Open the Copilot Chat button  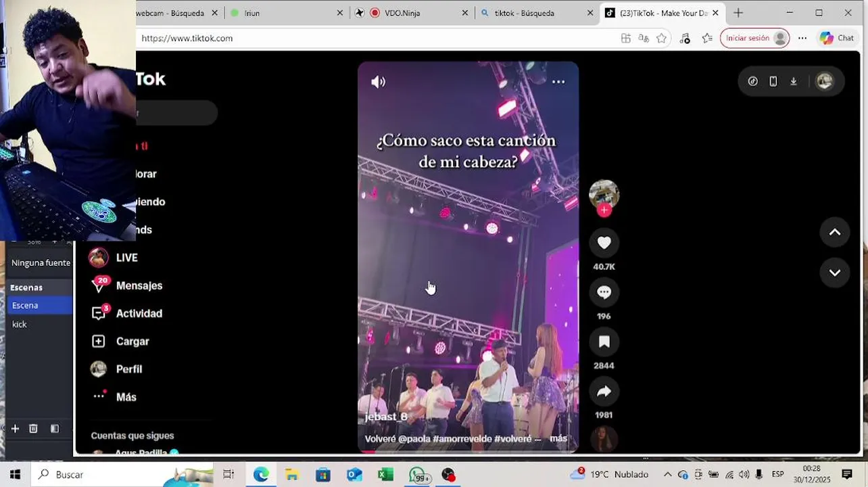click(837, 39)
